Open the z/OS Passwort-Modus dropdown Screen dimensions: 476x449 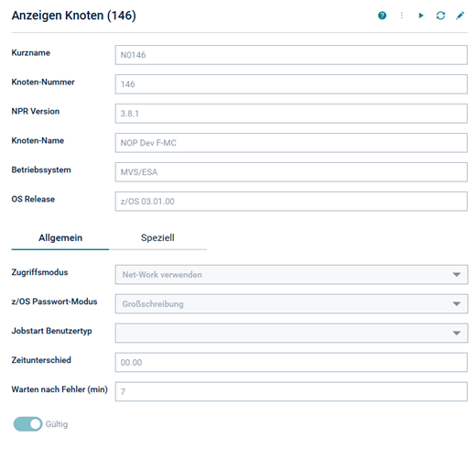(x=291, y=304)
